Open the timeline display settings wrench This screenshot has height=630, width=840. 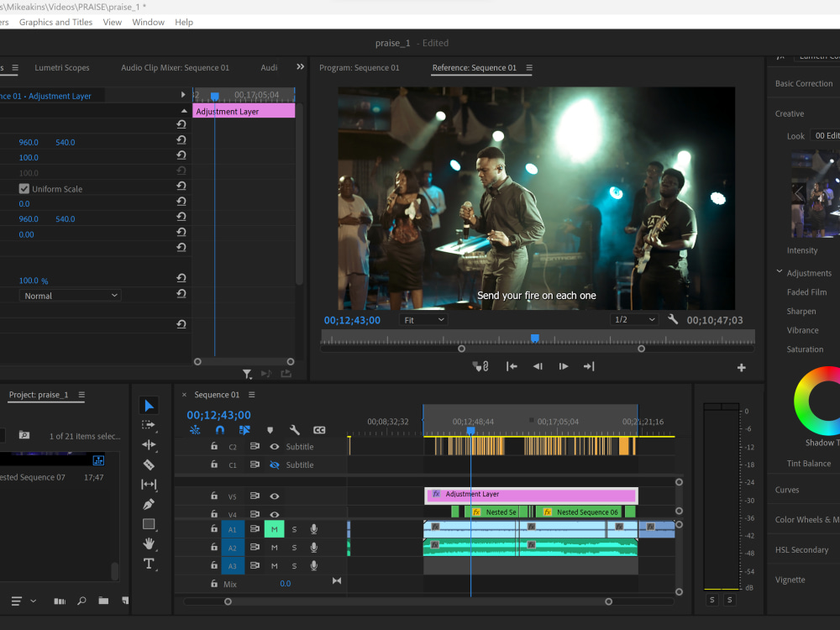295,429
